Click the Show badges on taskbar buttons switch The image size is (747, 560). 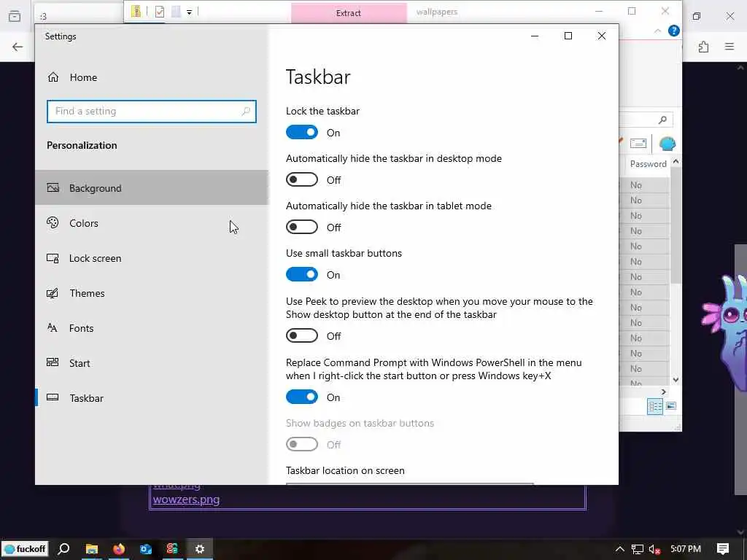click(x=301, y=444)
